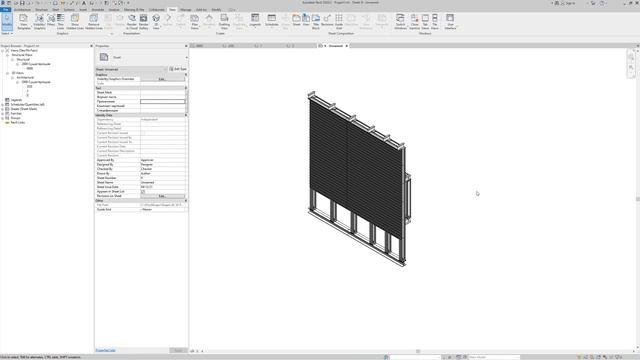Open the Plan Views tool
640x360 pixels.
(195, 22)
